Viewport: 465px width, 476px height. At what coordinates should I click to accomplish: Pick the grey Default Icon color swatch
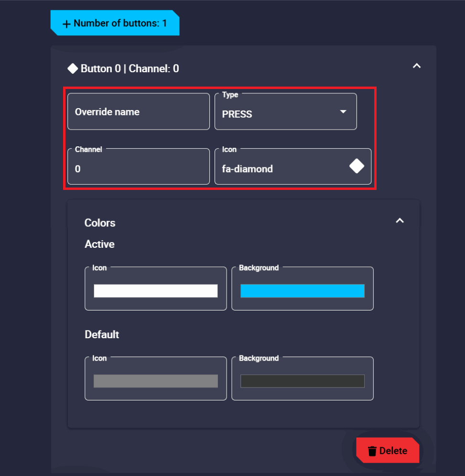155,381
